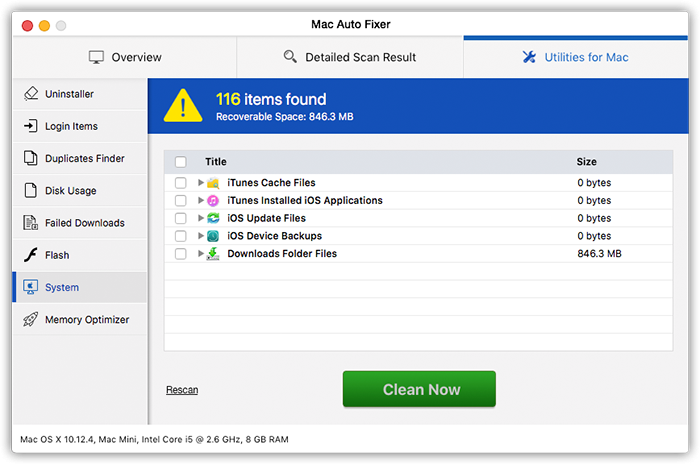Click the iTunes Cache Files folder icon
Viewport: 700px width, 465px height.
coord(213,183)
